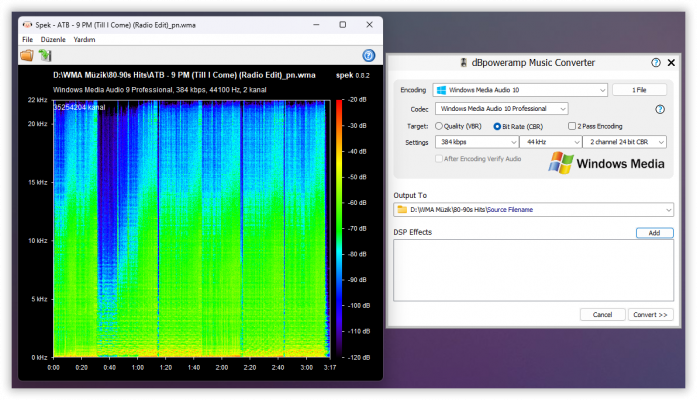Click Spek application icon in title bar
Image resolution: width=697 pixels, height=400 pixels.
[x=27, y=25]
